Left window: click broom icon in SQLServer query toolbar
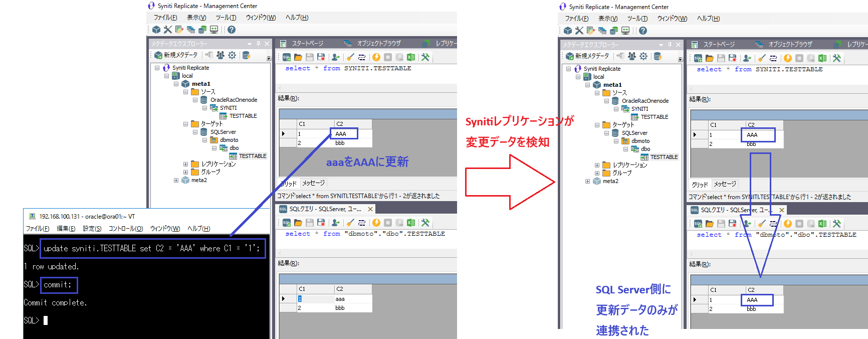Viewport: 868px width, 339px height. [x=350, y=223]
